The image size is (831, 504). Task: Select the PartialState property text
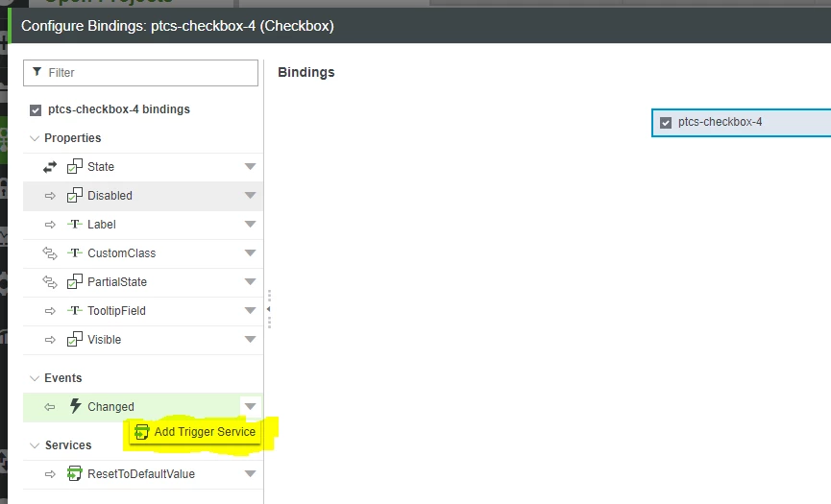[117, 282]
